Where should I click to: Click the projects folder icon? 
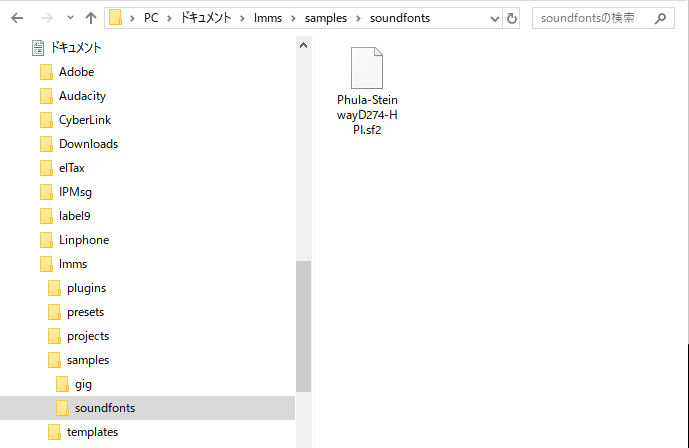coord(54,336)
